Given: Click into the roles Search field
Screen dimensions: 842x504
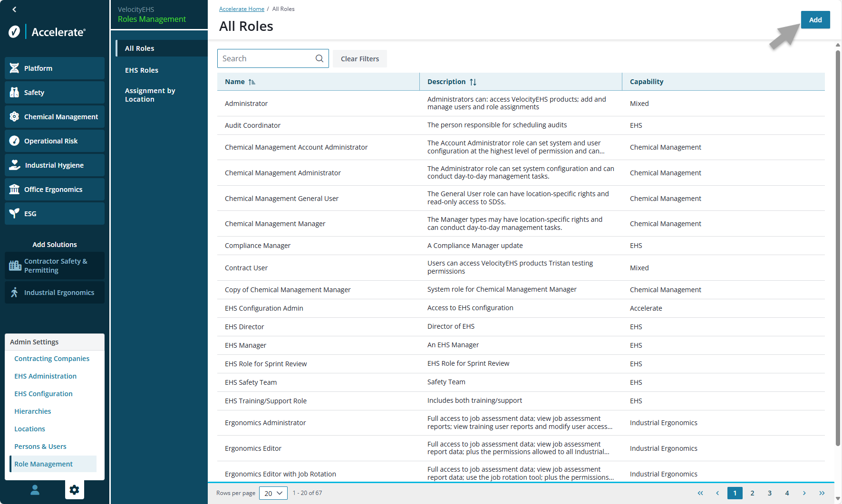Looking at the screenshot, I should point(265,58).
